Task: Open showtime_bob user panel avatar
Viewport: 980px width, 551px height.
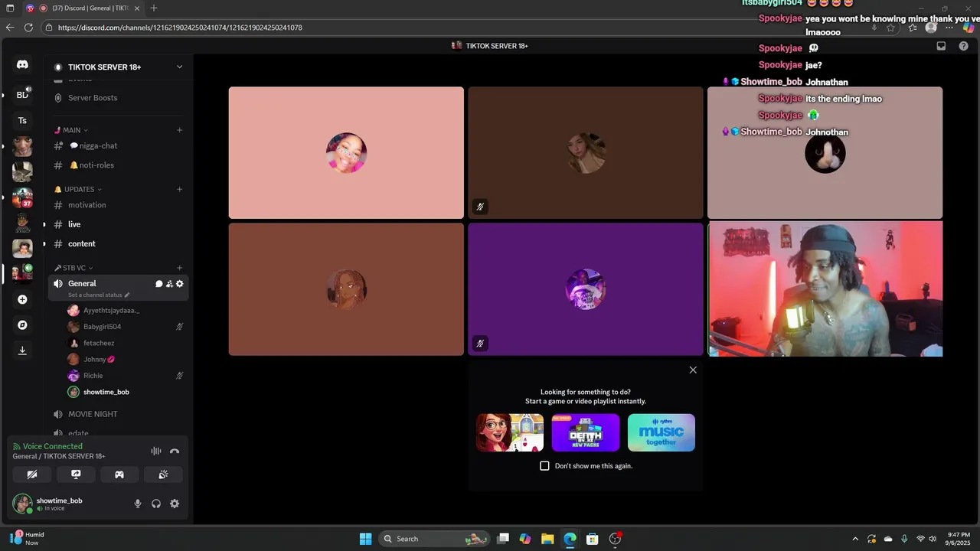Action: point(22,504)
